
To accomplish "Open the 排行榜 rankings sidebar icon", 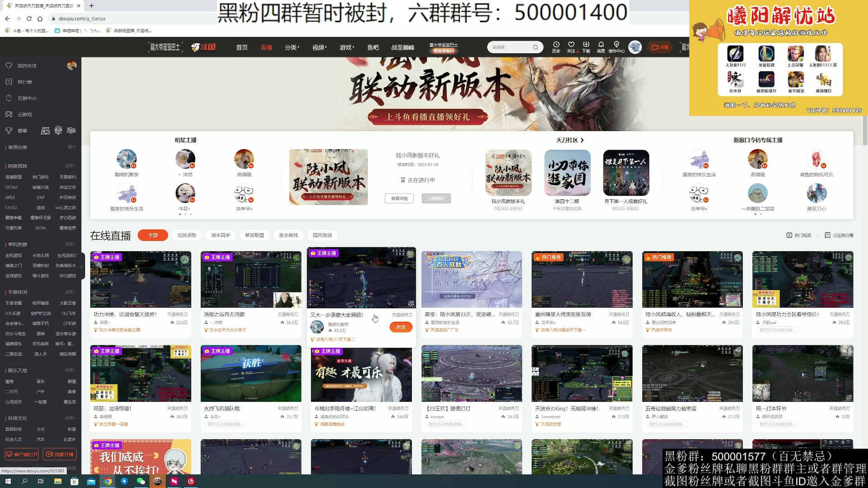I will (x=9, y=82).
